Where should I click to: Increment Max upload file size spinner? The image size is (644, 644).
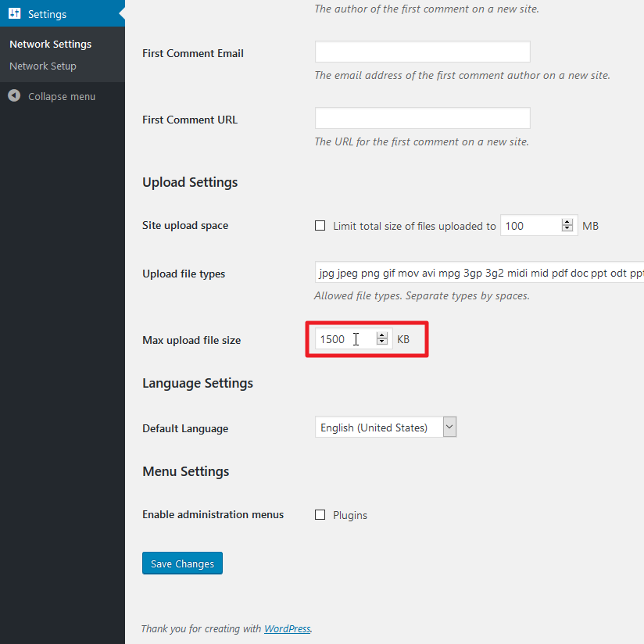pyautogui.click(x=382, y=335)
